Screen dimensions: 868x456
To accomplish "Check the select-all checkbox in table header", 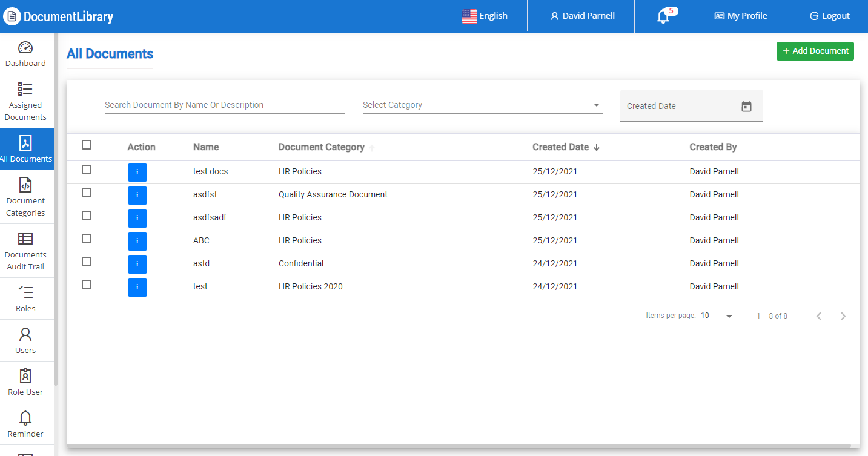I will point(86,145).
